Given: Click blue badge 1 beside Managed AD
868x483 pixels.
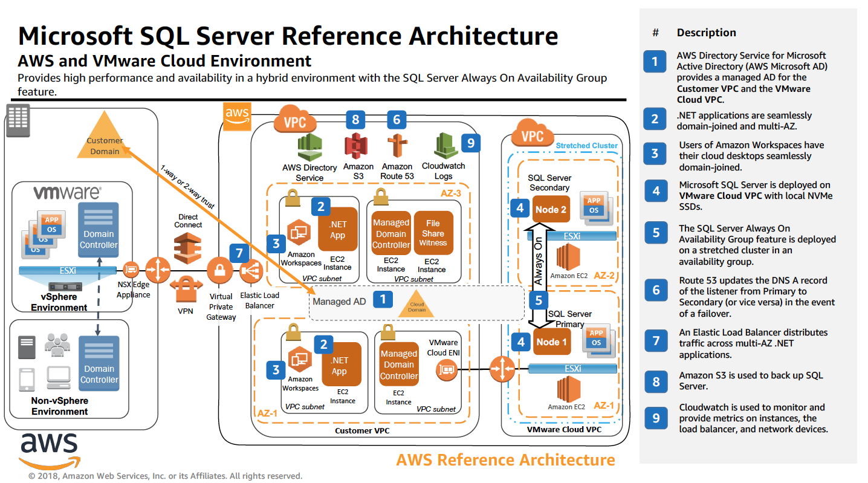Looking at the screenshot, I should [x=382, y=299].
